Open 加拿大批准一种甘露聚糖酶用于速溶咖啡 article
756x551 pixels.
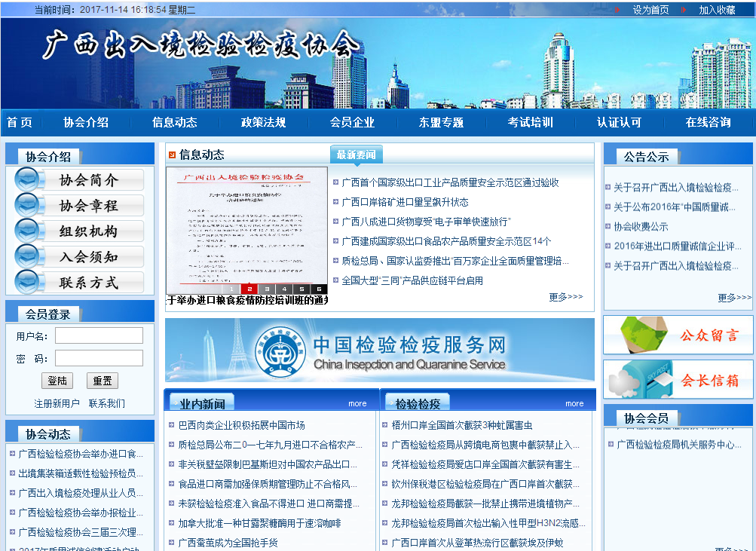(259, 523)
